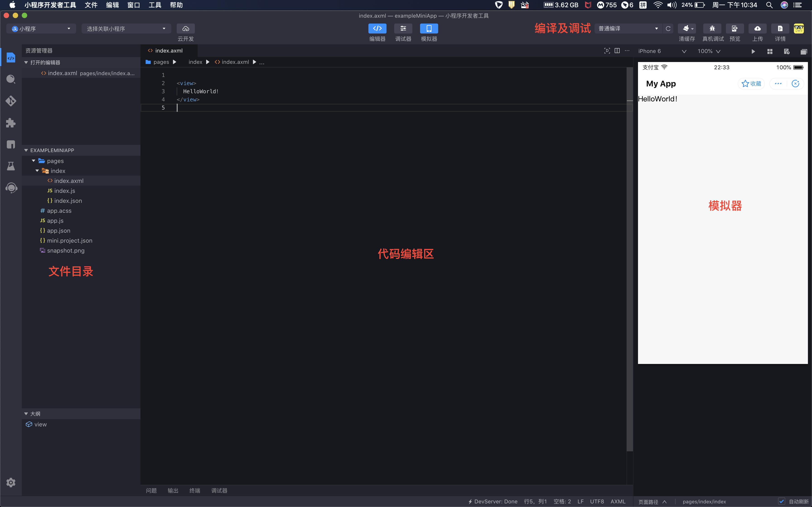This screenshot has width=812, height=507.
Task: Click the settings gear in activity bar
Action: (11, 483)
